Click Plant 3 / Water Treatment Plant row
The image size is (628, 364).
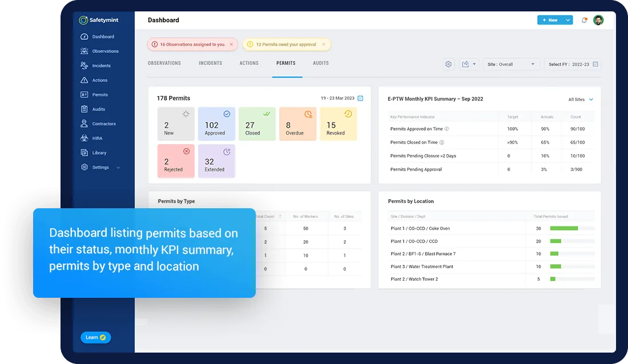[492, 266]
